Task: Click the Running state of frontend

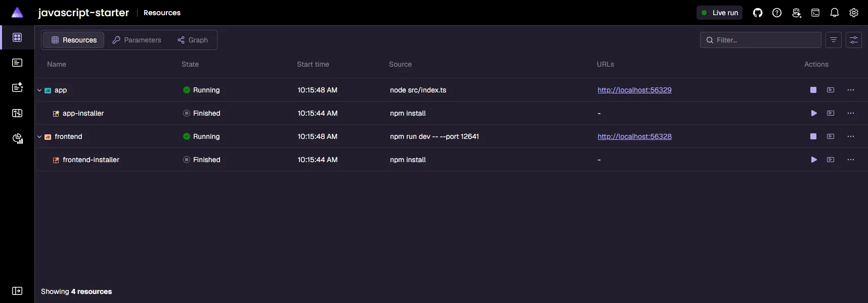Action: pyautogui.click(x=201, y=136)
